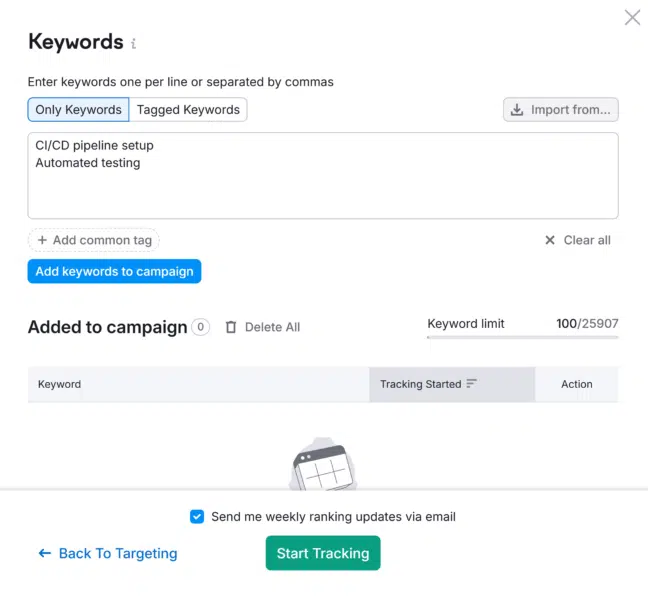Screen dimensions: 648x600
Task: Click the back arrow icon near Targeting
Action: [45, 553]
